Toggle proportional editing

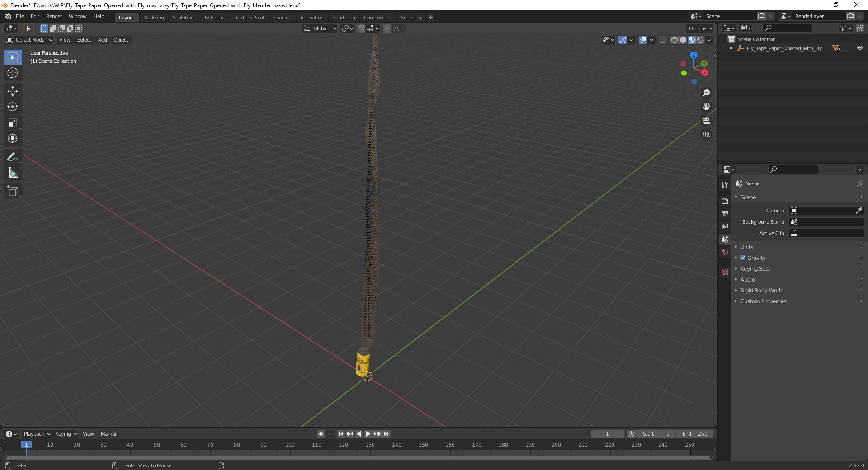click(387, 28)
